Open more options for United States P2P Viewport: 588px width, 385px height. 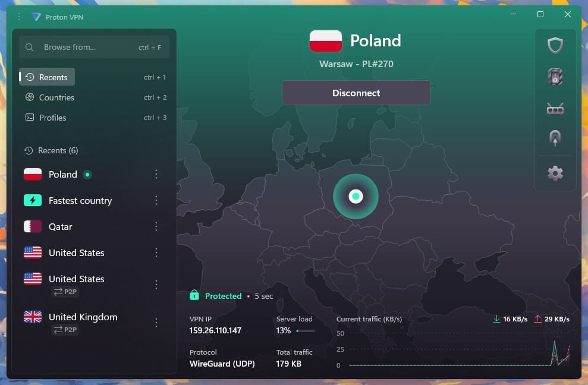point(156,285)
